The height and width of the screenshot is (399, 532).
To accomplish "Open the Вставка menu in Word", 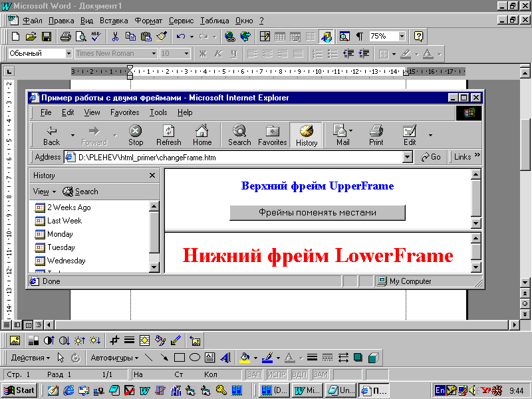I will click(x=114, y=21).
